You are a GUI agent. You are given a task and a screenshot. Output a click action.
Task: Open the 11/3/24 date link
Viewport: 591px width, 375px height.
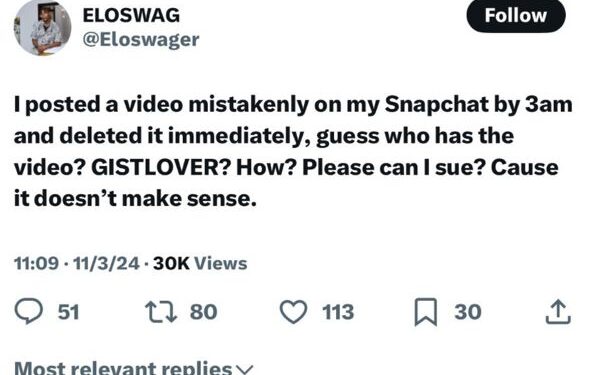pos(106,263)
